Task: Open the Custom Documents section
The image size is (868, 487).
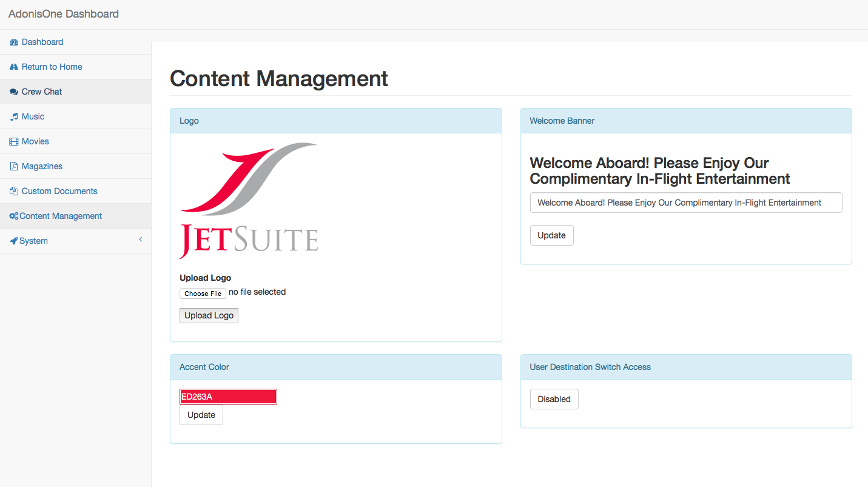Action: 75,191
